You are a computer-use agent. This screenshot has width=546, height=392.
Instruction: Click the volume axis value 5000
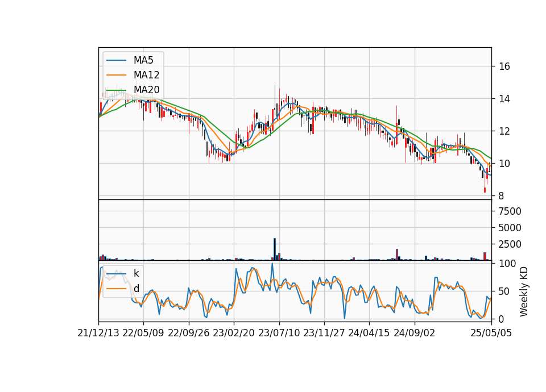coord(510,228)
